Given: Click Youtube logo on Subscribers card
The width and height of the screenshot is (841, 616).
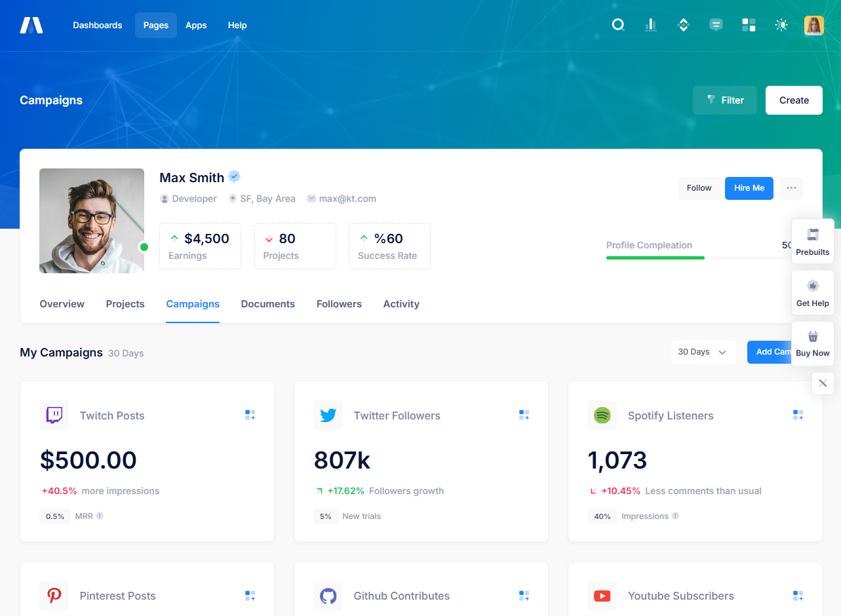Looking at the screenshot, I should click(602, 596).
